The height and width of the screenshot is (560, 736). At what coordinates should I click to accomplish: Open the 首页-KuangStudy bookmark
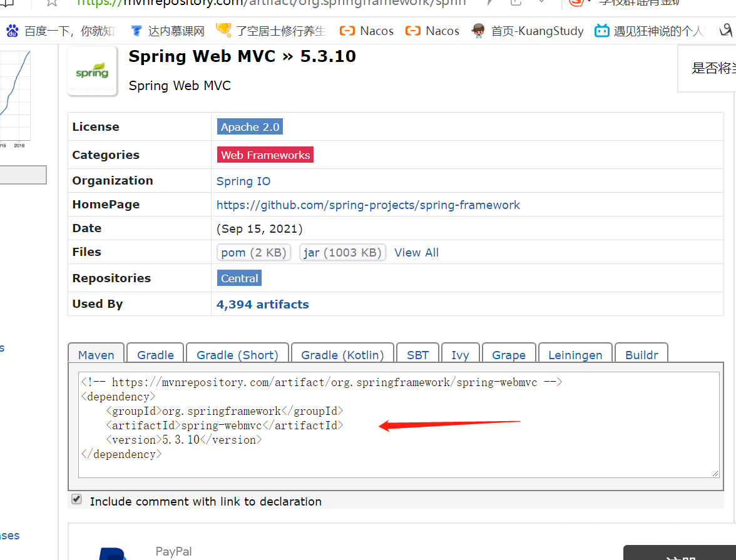pos(527,31)
